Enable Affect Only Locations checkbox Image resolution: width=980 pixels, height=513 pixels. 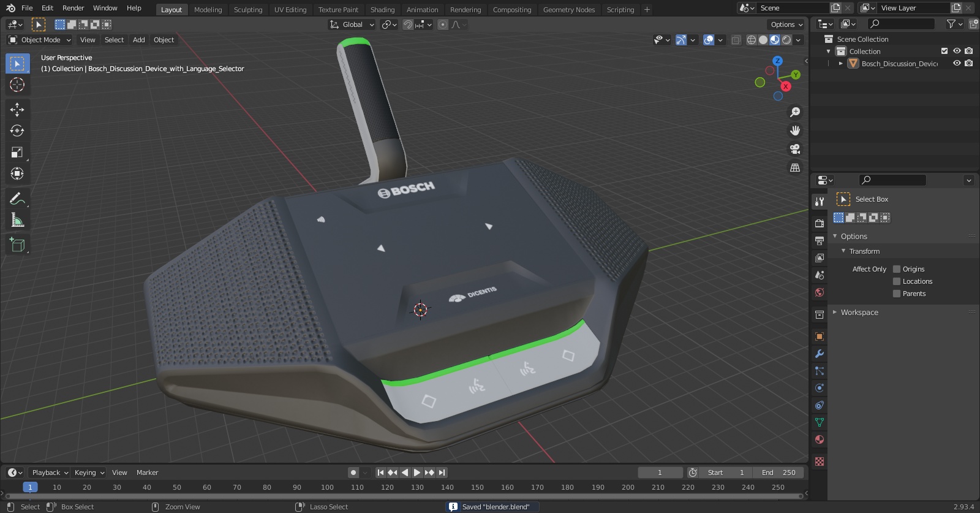pyautogui.click(x=897, y=281)
